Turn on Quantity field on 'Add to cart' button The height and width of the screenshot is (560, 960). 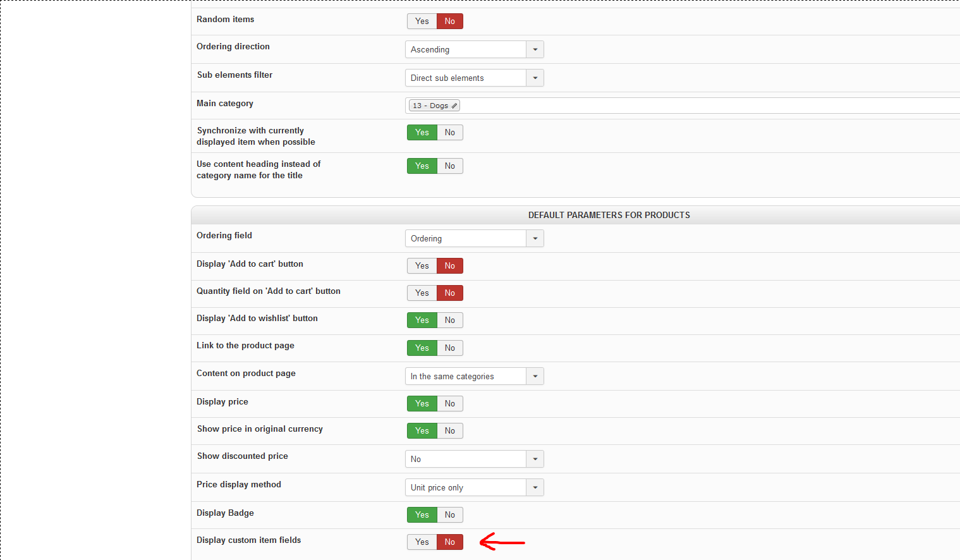tap(422, 293)
